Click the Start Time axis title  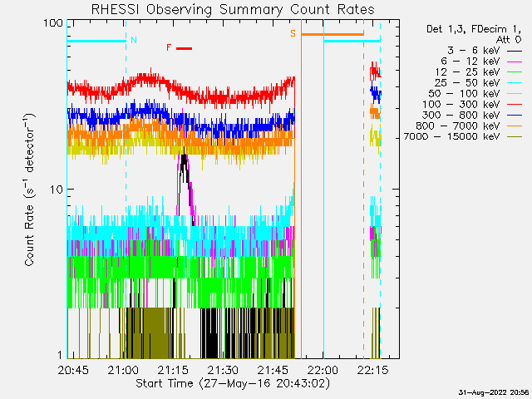point(233,383)
